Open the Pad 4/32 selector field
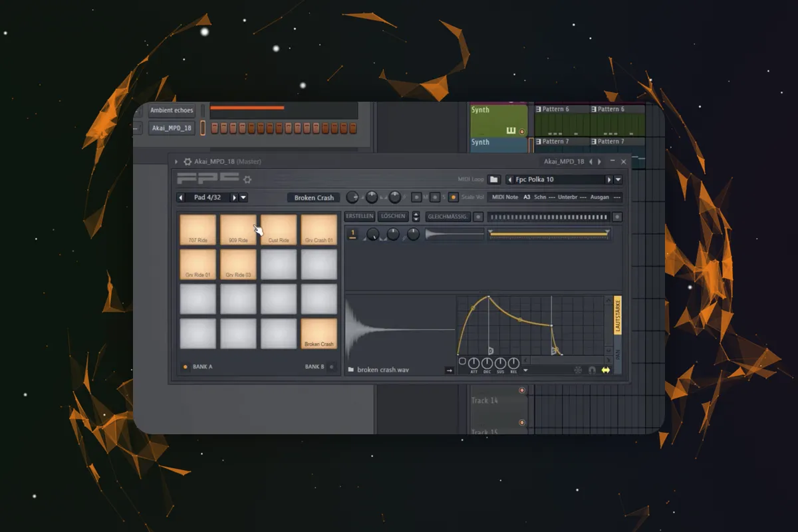 pos(207,198)
